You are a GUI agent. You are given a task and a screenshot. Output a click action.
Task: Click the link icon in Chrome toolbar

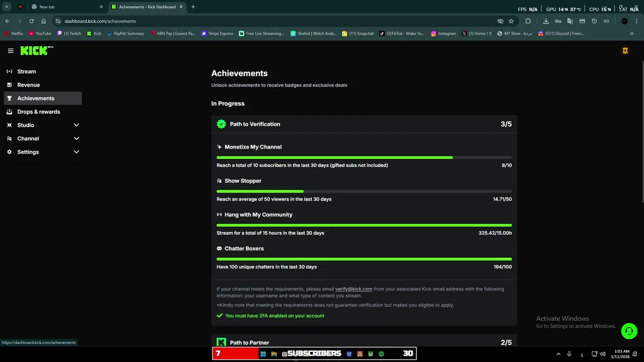pos(606,21)
